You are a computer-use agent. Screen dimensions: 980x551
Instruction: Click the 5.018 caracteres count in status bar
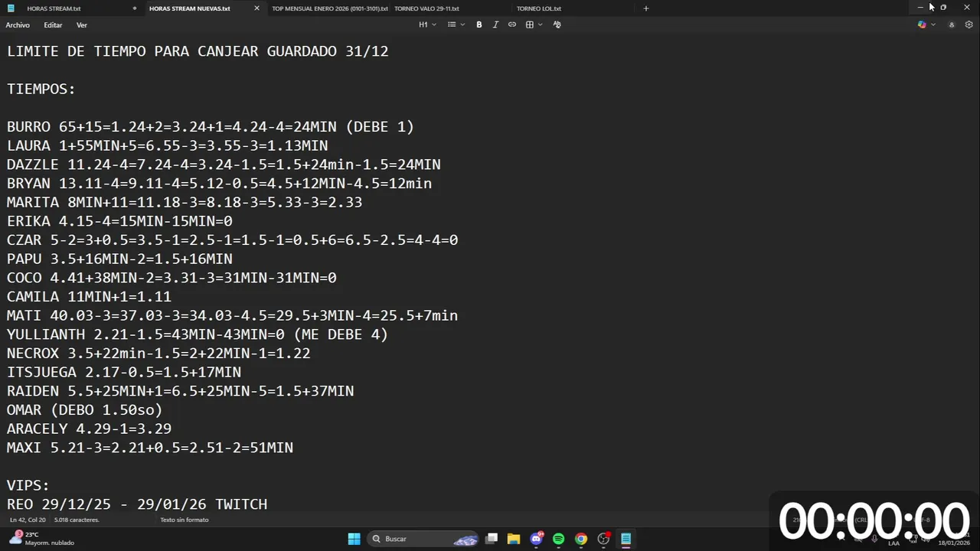pyautogui.click(x=77, y=520)
